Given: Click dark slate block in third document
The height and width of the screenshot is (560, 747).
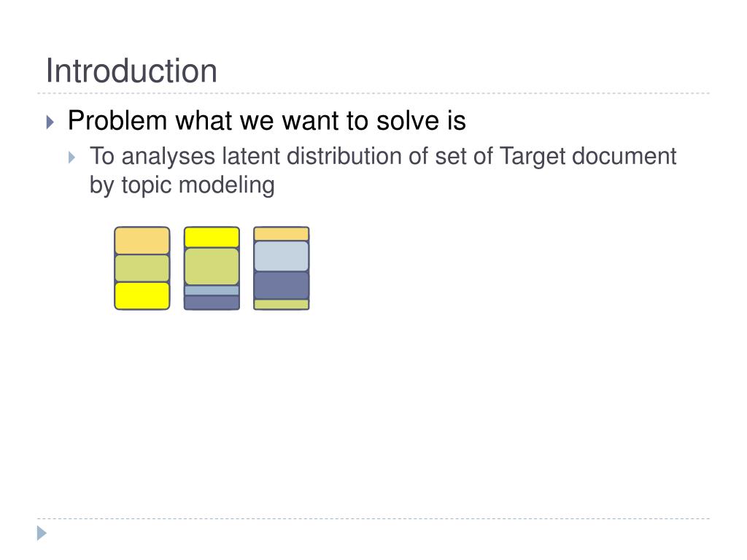Looking at the screenshot, I should (281, 286).
